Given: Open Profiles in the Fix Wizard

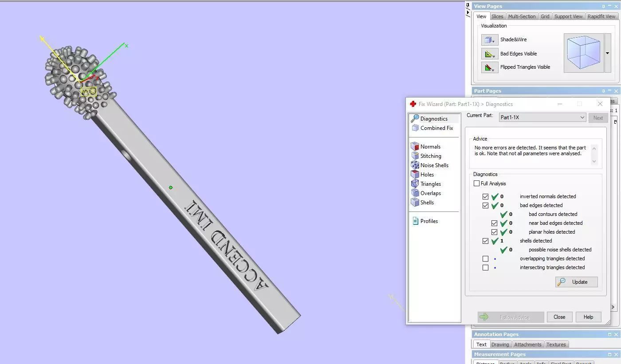Looking at the screenshot, I should (x=425, y=221).
